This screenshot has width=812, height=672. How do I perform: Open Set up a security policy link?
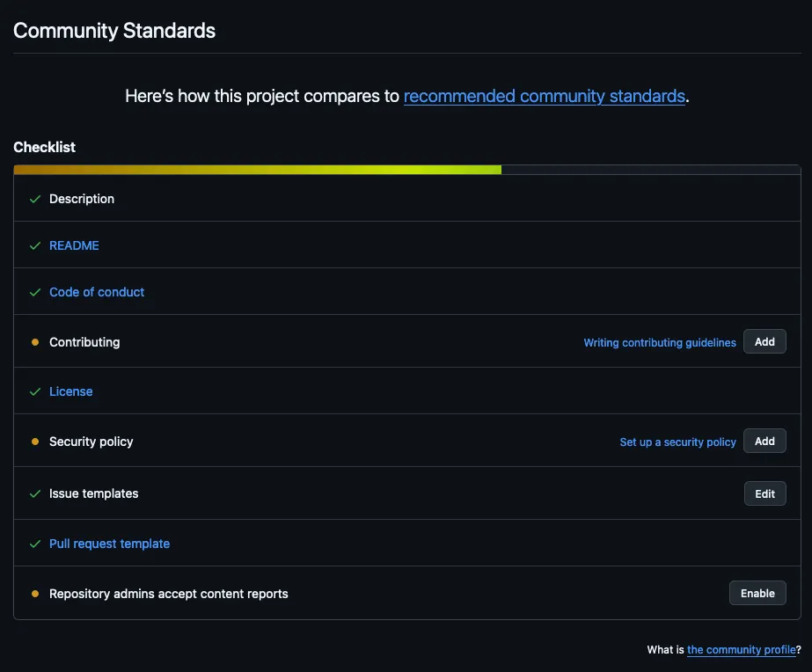(x=677, y=442)
